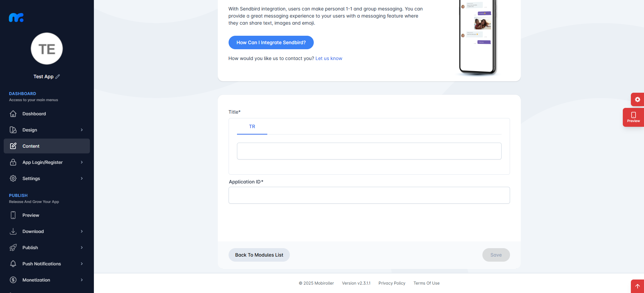Open the Preview menu item in sidebar

coord(47,215)
